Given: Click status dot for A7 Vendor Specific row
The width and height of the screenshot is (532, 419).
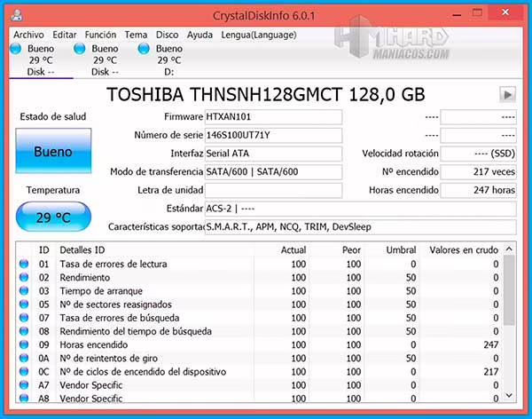Looking at the screenshot, I should 24,385.
